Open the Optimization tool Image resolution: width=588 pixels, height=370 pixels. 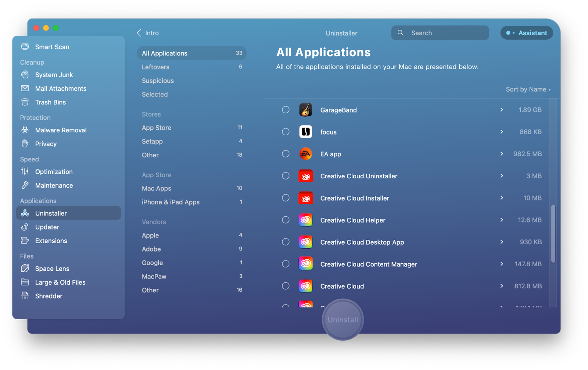point(54,171)
